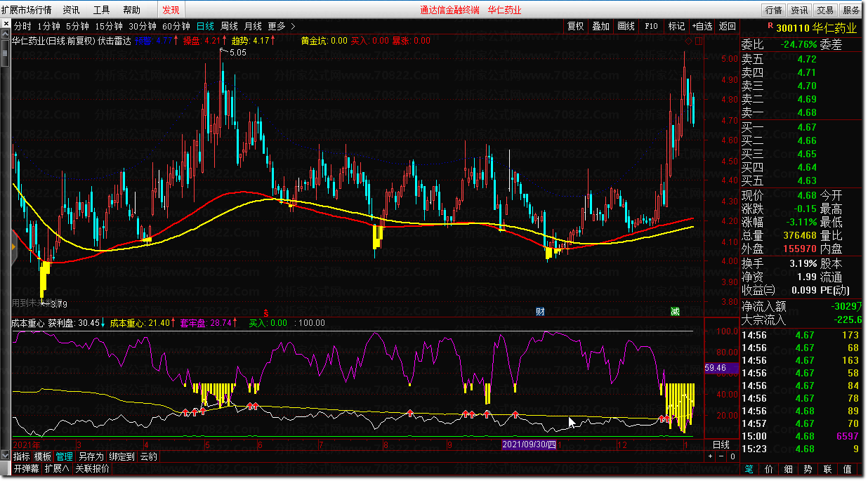This screenshot has width=868, height=481.
Task: Click the 指标 tab at bottom
Action: coord(21,456)
